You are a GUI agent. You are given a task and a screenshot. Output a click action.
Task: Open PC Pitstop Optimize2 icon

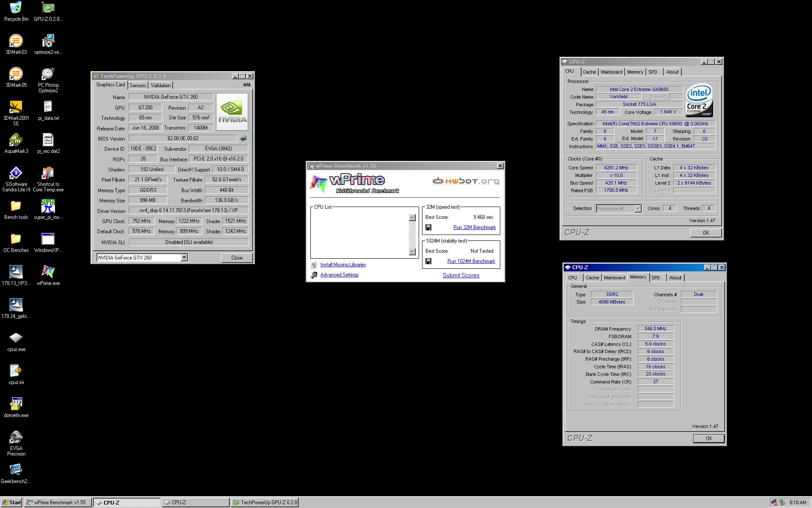pos(48,80)
